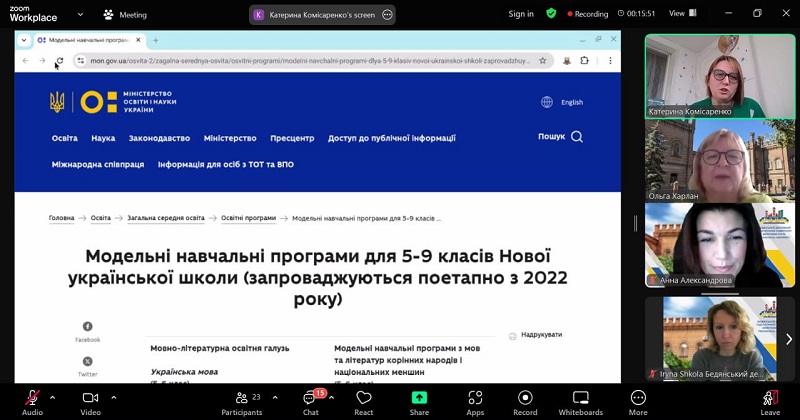The image size is (800, 420).
Task: Click the Ministry of Education logo
Action: tap(113, 102)
